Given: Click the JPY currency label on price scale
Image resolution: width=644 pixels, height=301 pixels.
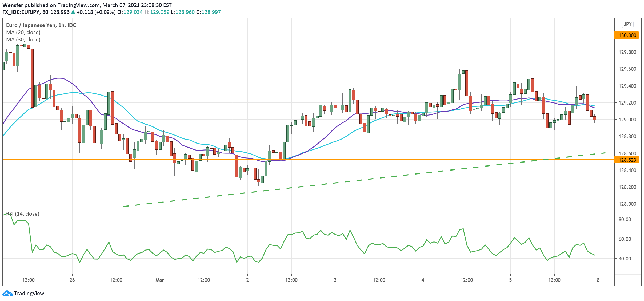Looking at the screenshot, I should (x=628, y=24).
